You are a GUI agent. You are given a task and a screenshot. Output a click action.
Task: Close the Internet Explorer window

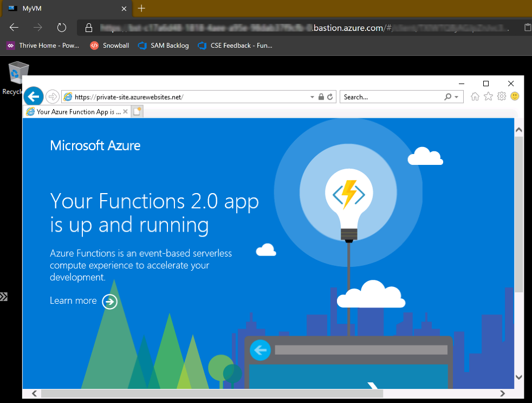coord(511,84)
